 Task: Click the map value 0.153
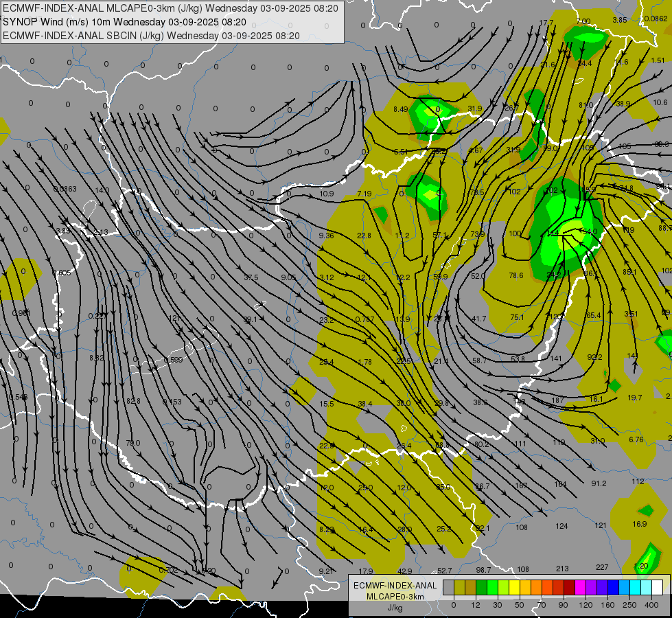coord(172,402)
